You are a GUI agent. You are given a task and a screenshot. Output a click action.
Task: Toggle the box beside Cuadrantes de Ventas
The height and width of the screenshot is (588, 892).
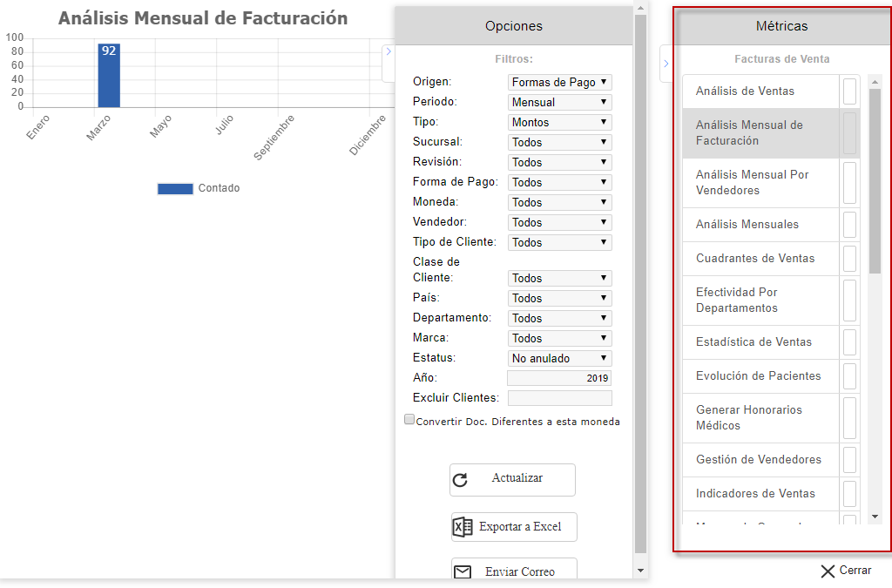[849, 259]
